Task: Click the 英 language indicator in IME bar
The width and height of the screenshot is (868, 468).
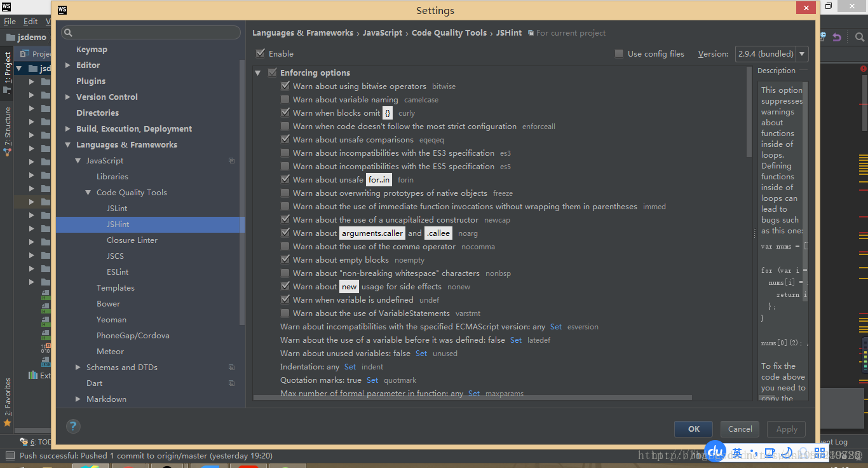Action: click(737, 453)
